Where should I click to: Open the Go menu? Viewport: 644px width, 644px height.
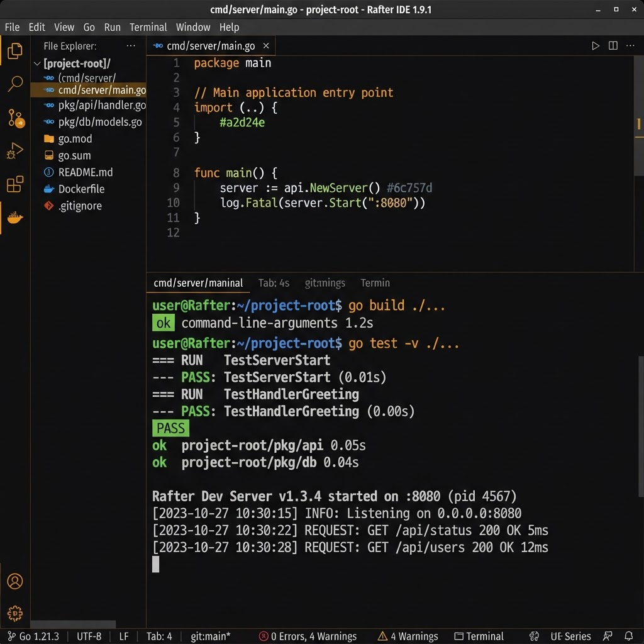(89, 27)
